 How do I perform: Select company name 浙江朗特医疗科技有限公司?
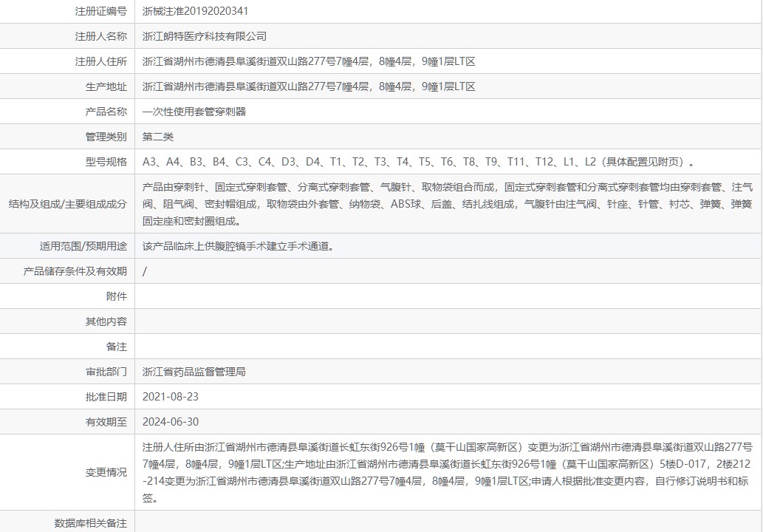coord(205,36)
